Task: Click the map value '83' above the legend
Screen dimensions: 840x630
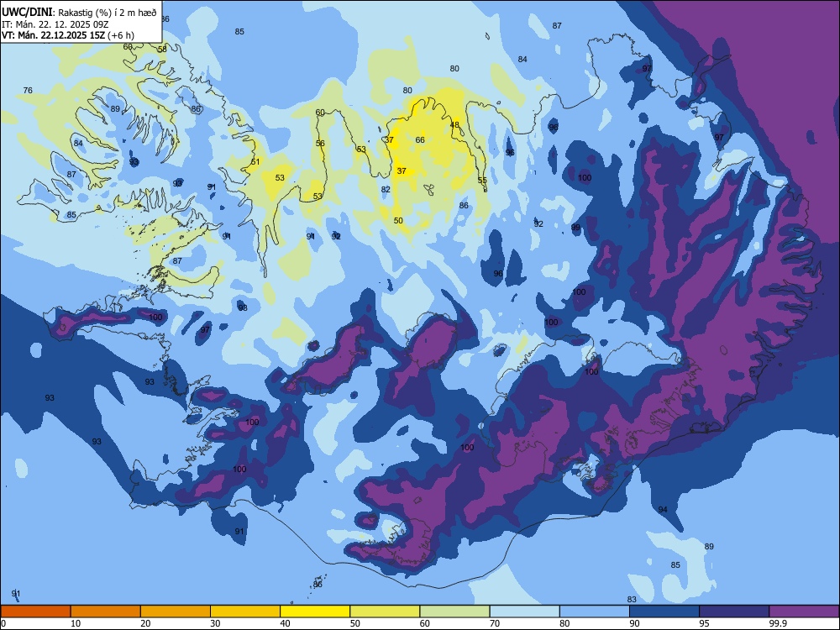Action: coord(632,599)
